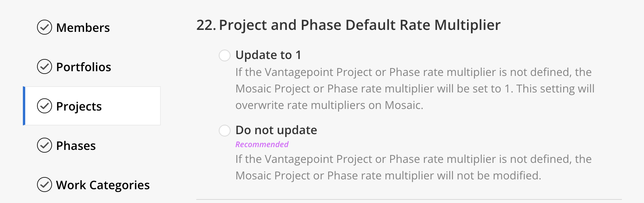The image size is (644, 203).
Task: Choose the Do not update radio button
Action: point(225,131)
